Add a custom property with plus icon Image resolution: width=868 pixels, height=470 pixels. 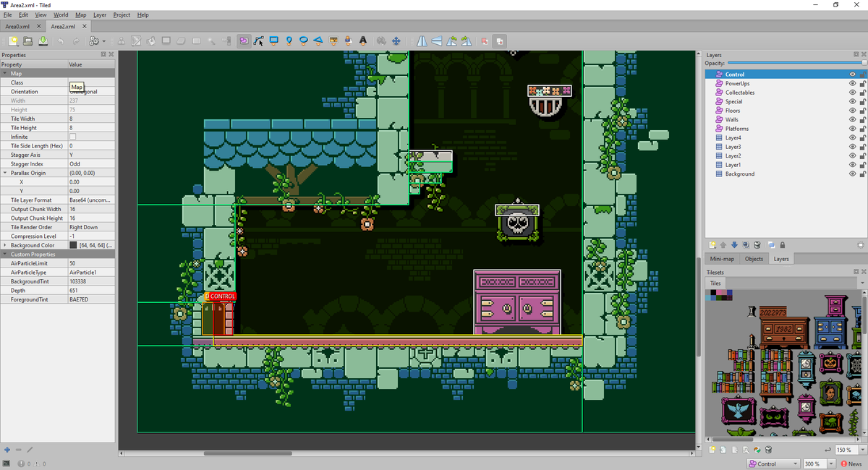[7, 450]
